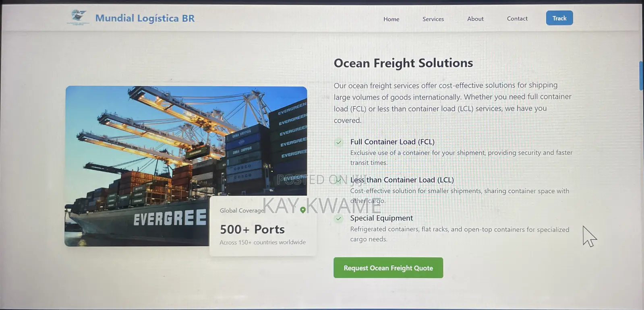This screenshot has height=310, width=644.
Task: Click the Ocean Freight Solutions heading
Action: (x=403, y=63)
